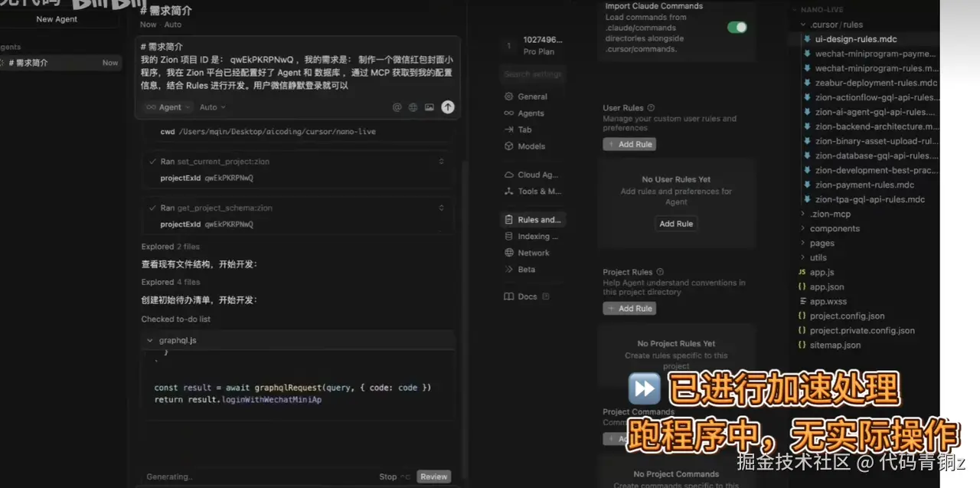This screenshot has width=980, height=488.
Task: Open app.json in file explorer
Action: 827,287
